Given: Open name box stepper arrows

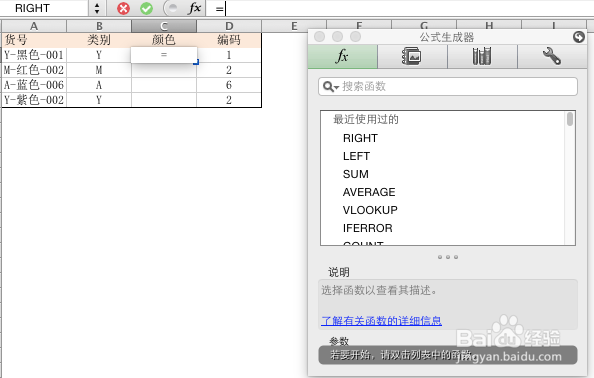Looking at the screenshot, I should click(x=97, y=8).
